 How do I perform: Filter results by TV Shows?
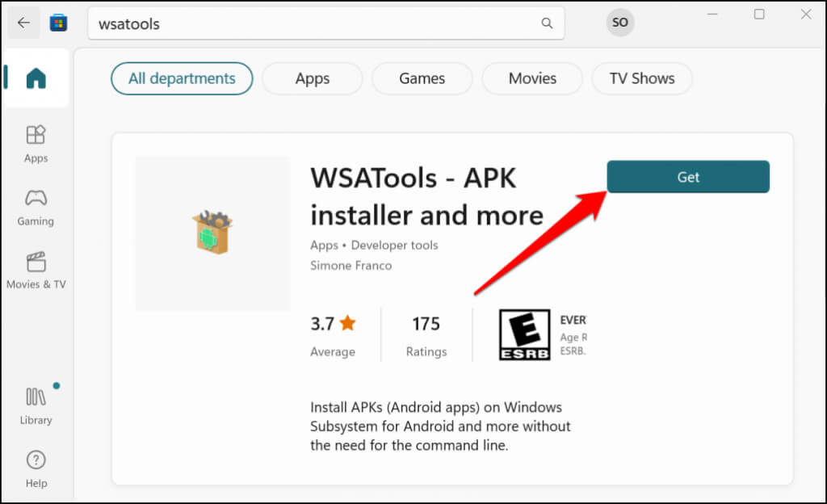[x=642, y=78]
